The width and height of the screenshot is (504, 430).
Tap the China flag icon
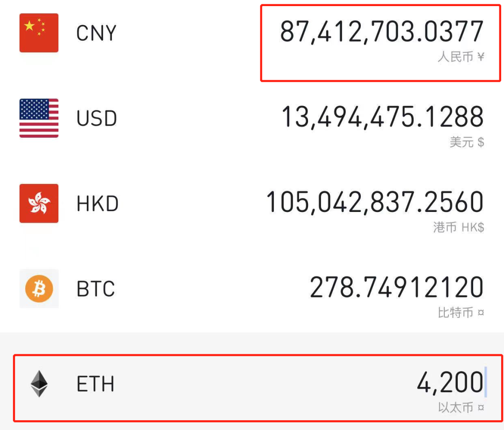point(39,33)
